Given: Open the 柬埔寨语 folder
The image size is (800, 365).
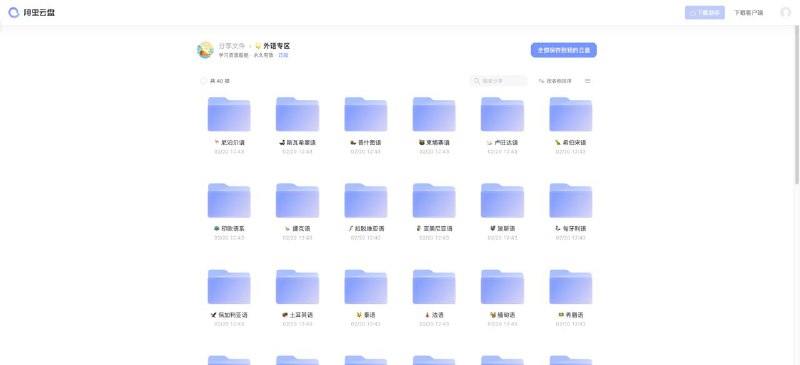Looking at the screenshot, I should coord(434,114).
